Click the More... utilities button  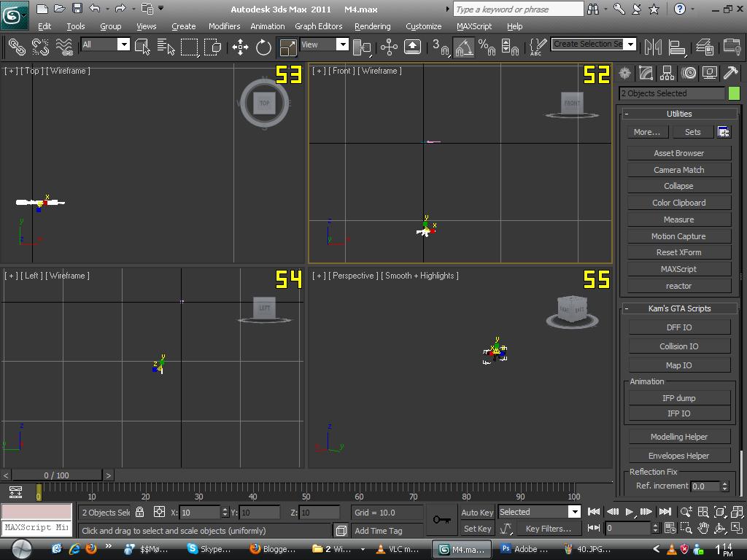click(x=647, y=132)
